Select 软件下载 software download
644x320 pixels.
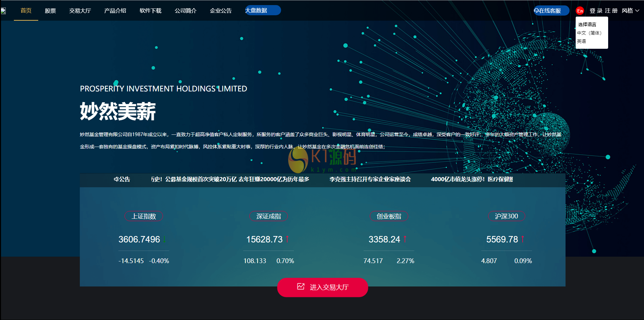(x=151, y=11)
